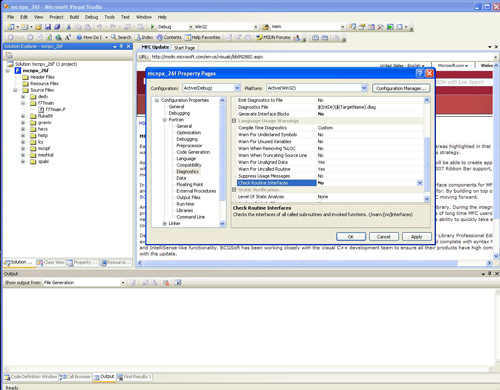
Task: Click the Start Page toolbar icon
Action: pyautogui.click(x=390, y=27)
